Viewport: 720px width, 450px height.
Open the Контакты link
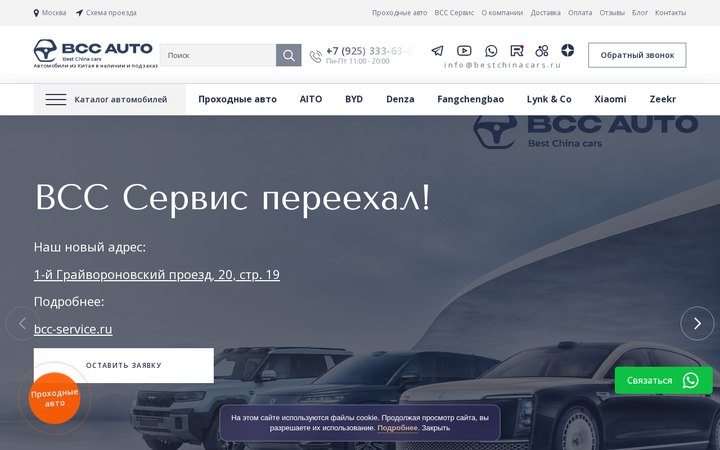coord(670,13)
